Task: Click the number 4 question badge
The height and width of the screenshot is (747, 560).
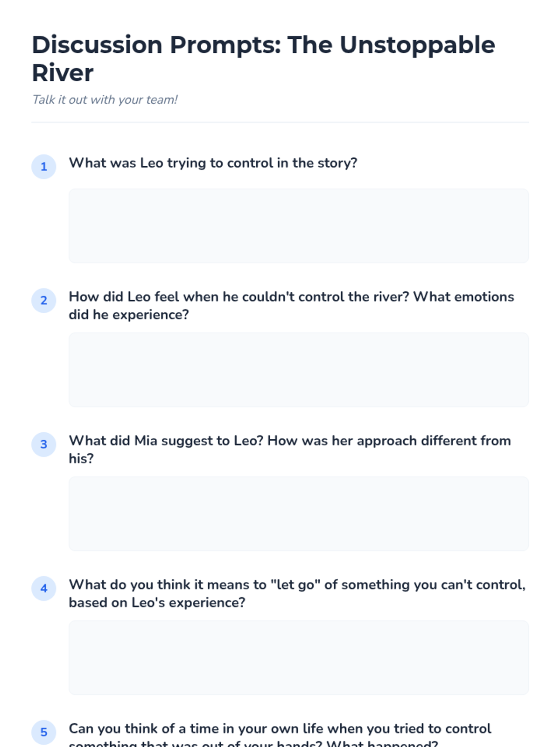Action: click(44, 588)
